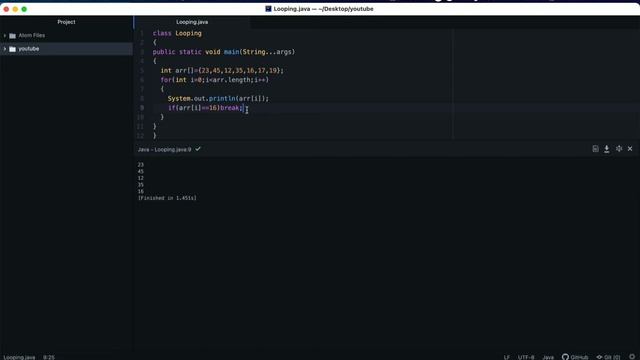This screenshot has height=360, width=640.
Task: Click the Atom Files folder icon
Action: click(13, 36)
